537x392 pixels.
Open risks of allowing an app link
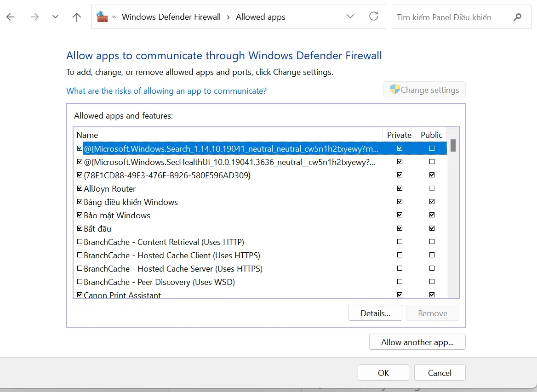[x=166, y=91]
